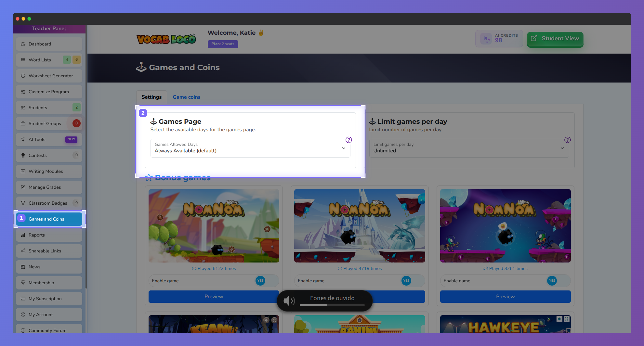This screenshot has height=346, width=644.
Task: Click the Membership diamond icon
Action: click(x=23, y=283)
